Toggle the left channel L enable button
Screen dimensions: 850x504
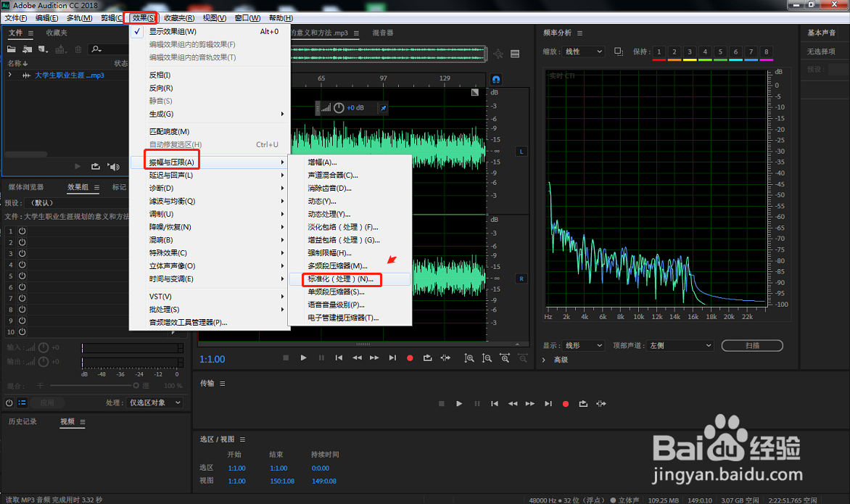521,151
